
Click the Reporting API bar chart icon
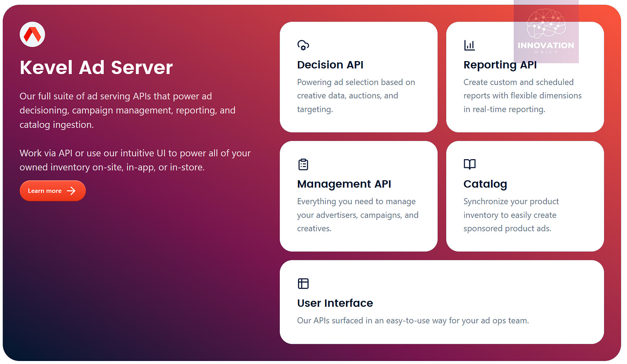point(469,45)
